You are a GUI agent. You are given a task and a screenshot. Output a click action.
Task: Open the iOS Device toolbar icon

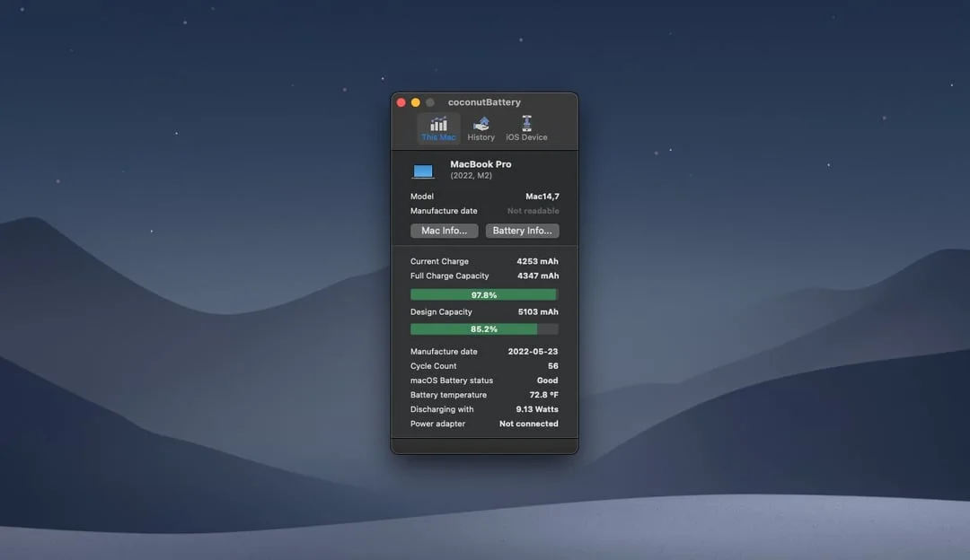[526, 123]
